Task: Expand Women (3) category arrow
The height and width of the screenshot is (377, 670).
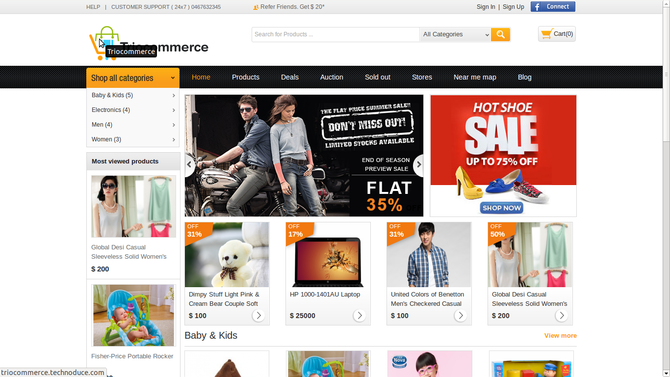Action: pos(173,139)
